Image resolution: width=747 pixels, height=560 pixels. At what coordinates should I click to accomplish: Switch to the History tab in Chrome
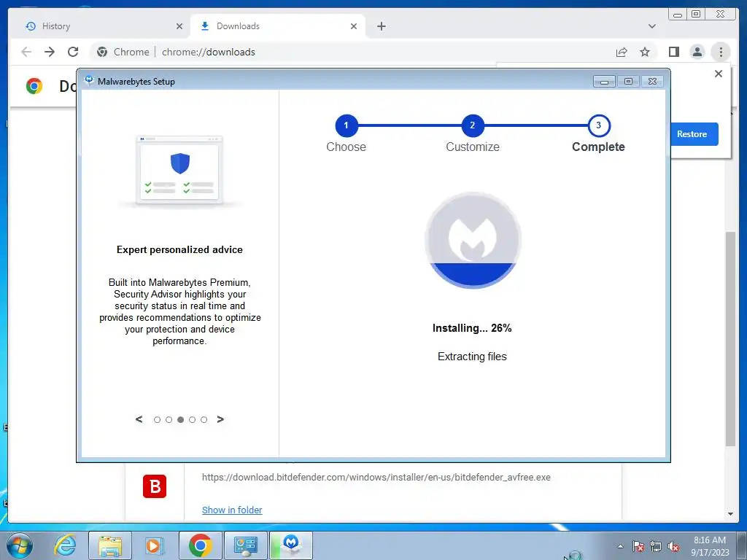[x=100, y=26]
